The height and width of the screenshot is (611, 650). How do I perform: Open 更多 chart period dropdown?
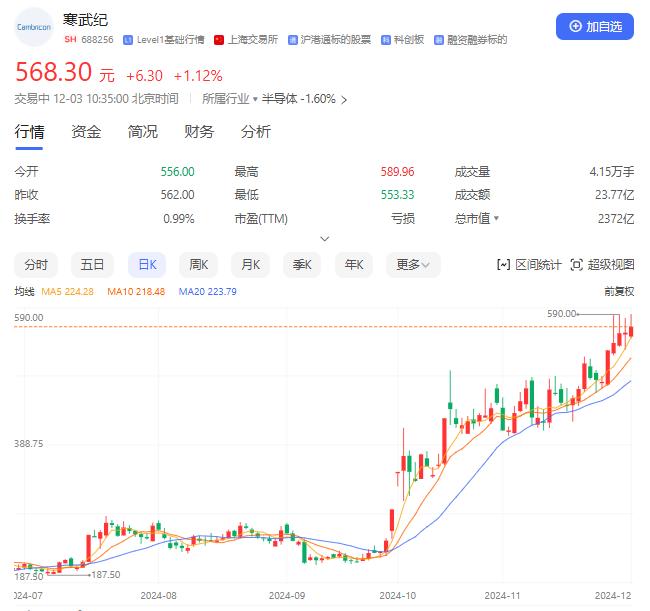click(413, 264)
